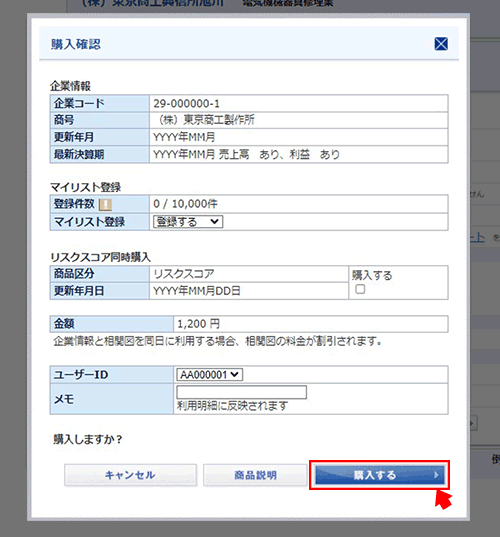Click the 更新年月日 YYYY年MM月DD日 cell
Viewport: 500px width, 537px height.
click(x=249, y=291)
